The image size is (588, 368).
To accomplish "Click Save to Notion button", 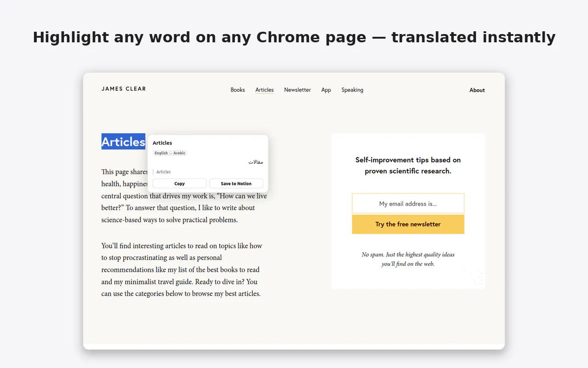I will [236, 184].
